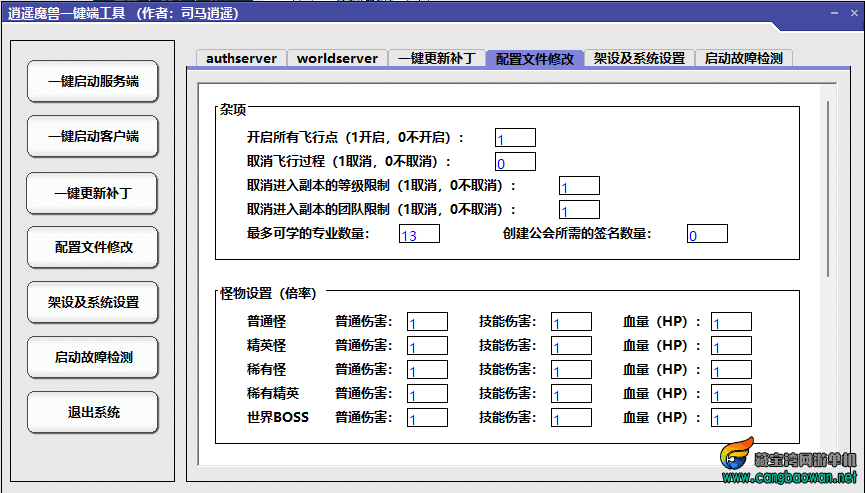Image resolution: width=865 pixels, height=493 pixels.
Task: Focus the 取消飞行过程 value field
Action: [515, 162]
